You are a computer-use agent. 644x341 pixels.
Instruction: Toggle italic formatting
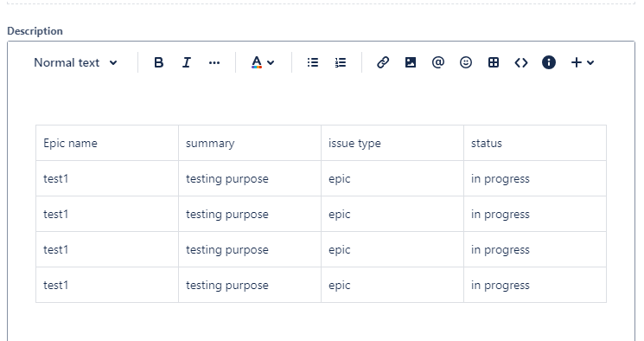(x=187, y=62)
